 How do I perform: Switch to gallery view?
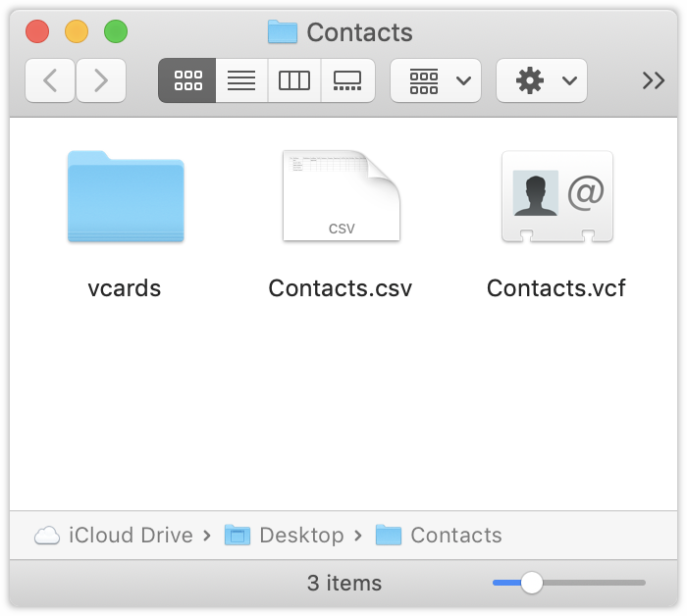pos(347,80)
